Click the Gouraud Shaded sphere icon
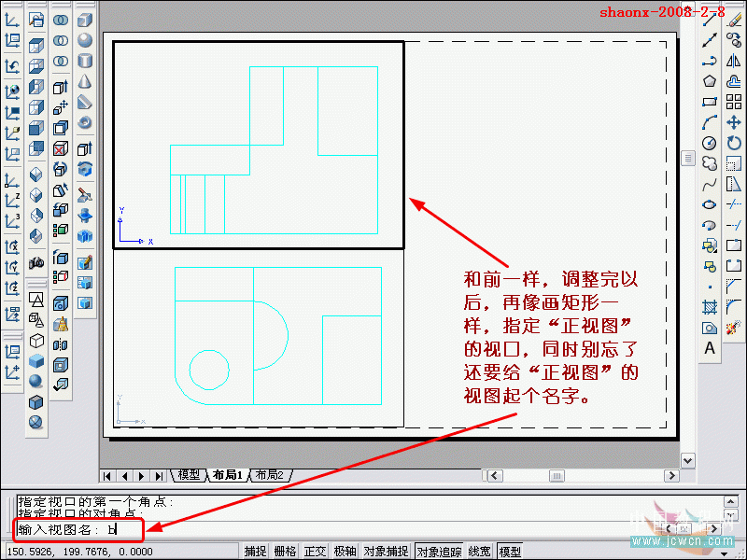The image size is (747, 560). [x=36, y=381]
